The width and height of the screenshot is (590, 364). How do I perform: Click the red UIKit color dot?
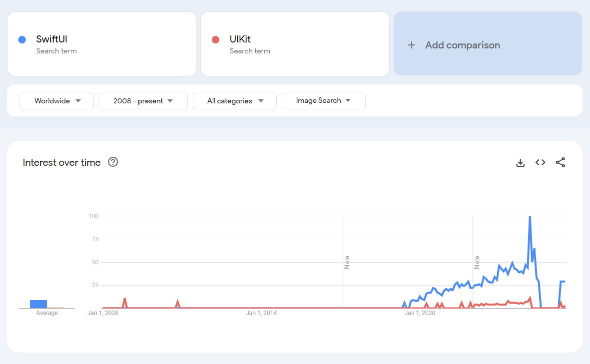[x=216, y=39]
